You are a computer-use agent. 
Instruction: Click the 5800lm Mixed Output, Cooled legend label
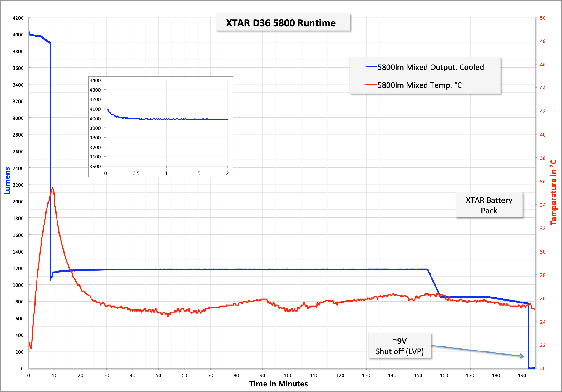431,67
